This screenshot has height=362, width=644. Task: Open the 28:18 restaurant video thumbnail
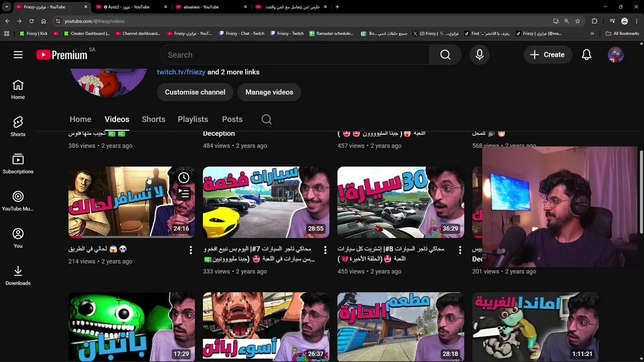point(401,327)
